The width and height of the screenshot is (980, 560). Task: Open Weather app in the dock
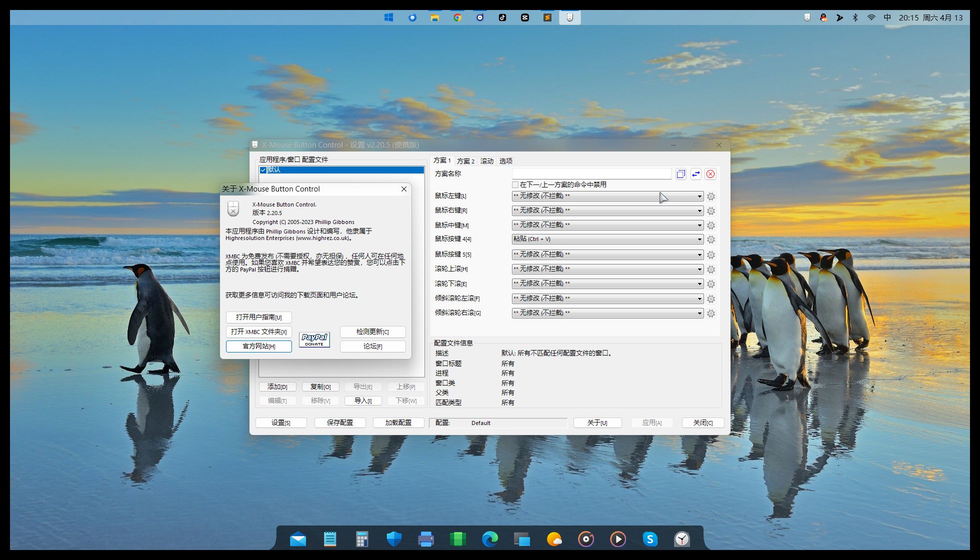[x=554, y=539]
